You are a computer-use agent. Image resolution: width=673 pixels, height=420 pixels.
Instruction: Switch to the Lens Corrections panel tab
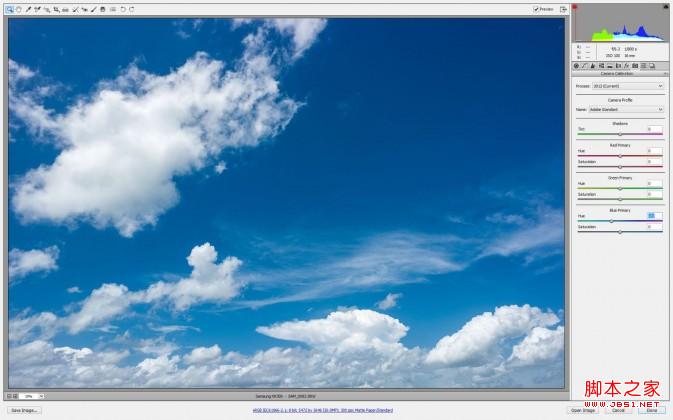point(618,66)
